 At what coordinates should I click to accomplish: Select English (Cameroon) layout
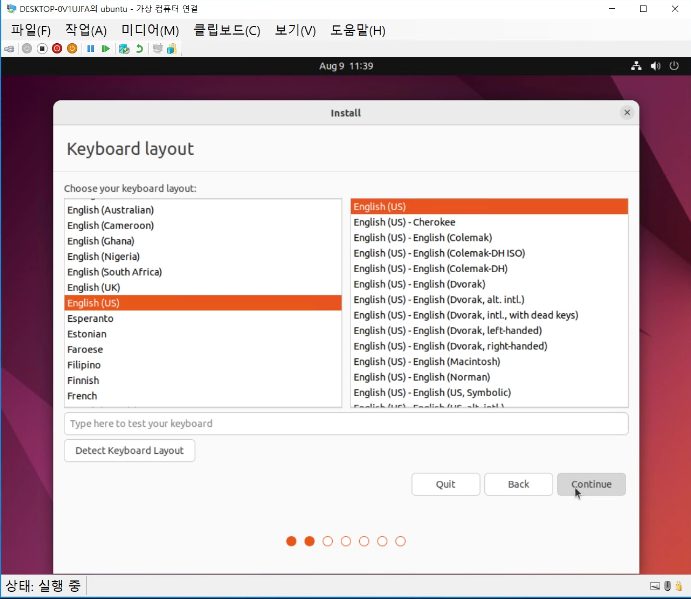tap(203, 225)
